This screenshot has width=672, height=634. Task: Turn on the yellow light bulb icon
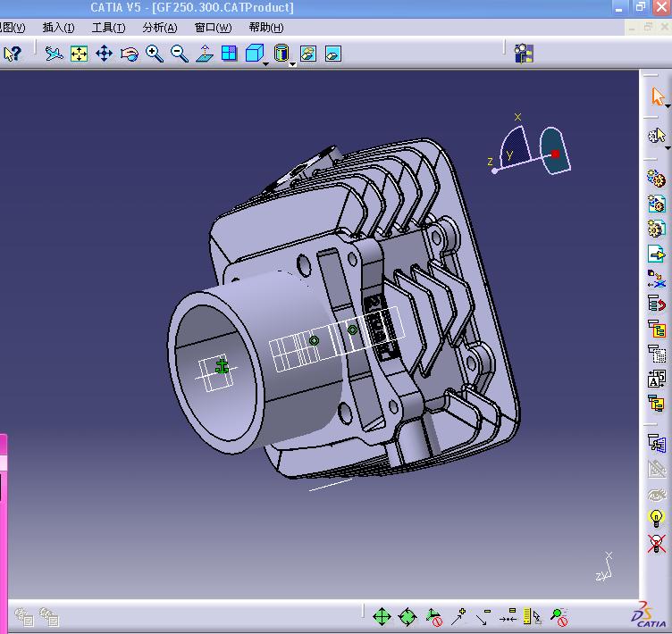tap(656, 519)
